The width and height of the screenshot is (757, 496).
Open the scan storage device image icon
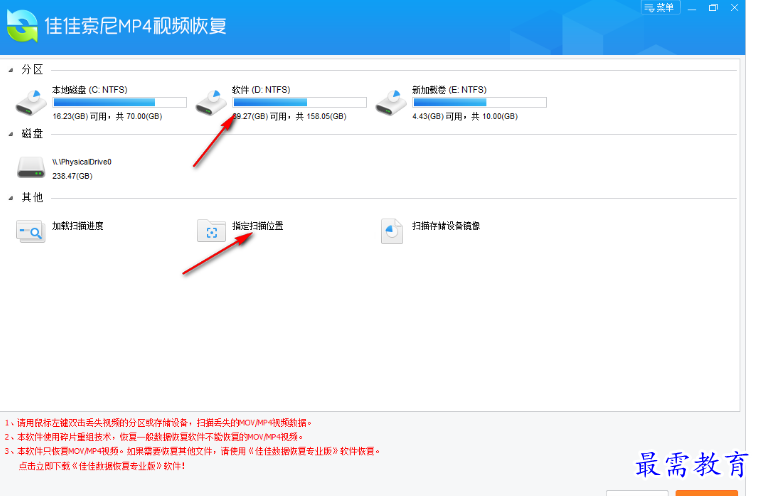click(392, 231)
